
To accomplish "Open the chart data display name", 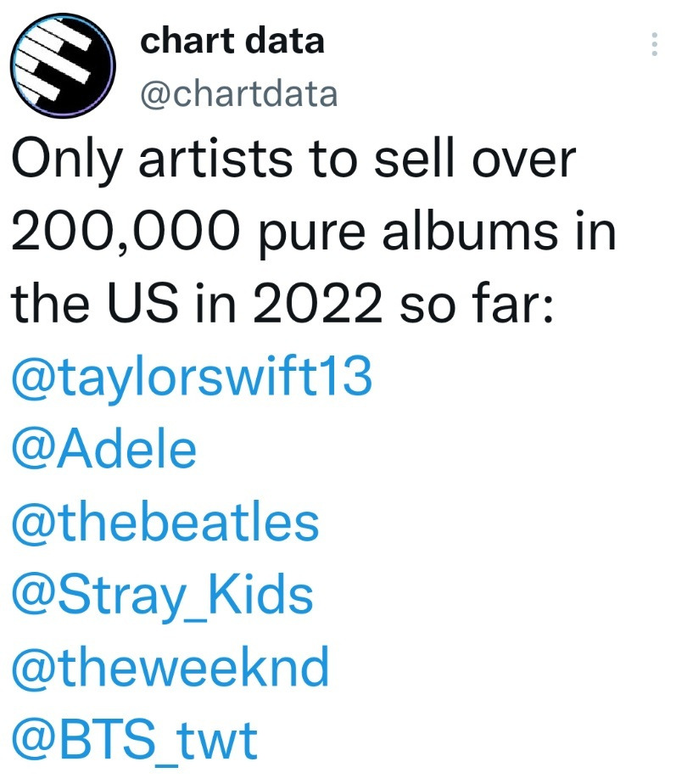I will point(232,40).
